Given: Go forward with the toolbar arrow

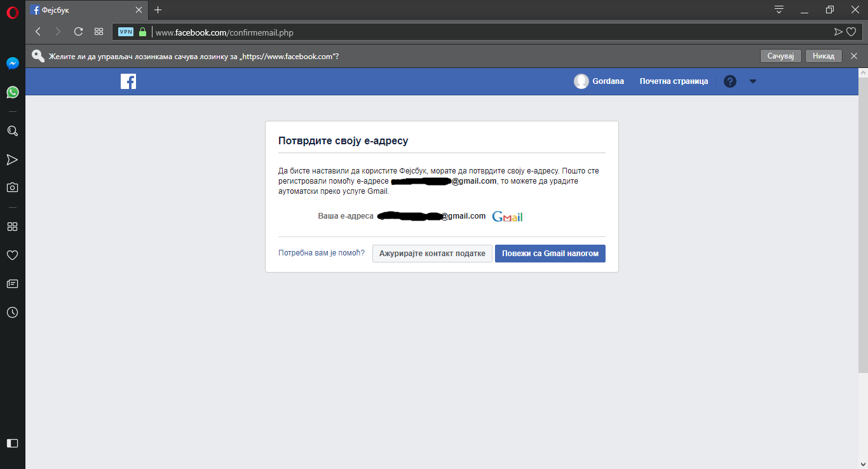Looking at the screenshot, I should [x=58, y=32].
